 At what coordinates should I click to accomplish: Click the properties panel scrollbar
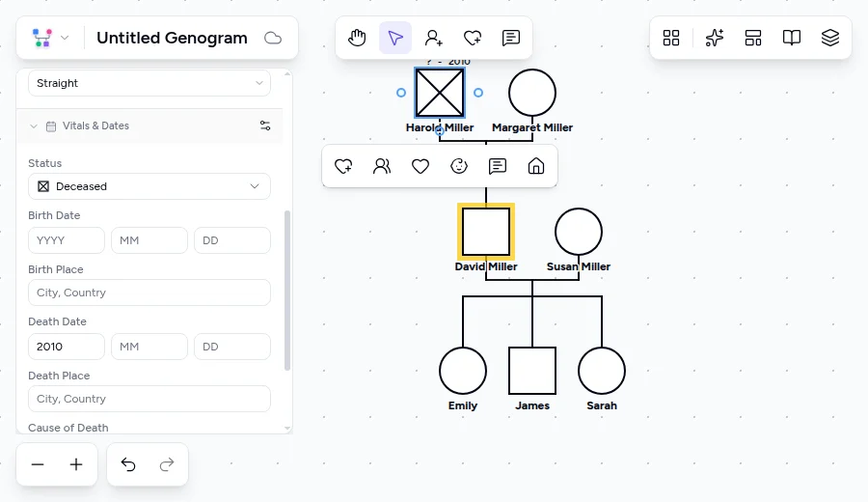point(286,290)
